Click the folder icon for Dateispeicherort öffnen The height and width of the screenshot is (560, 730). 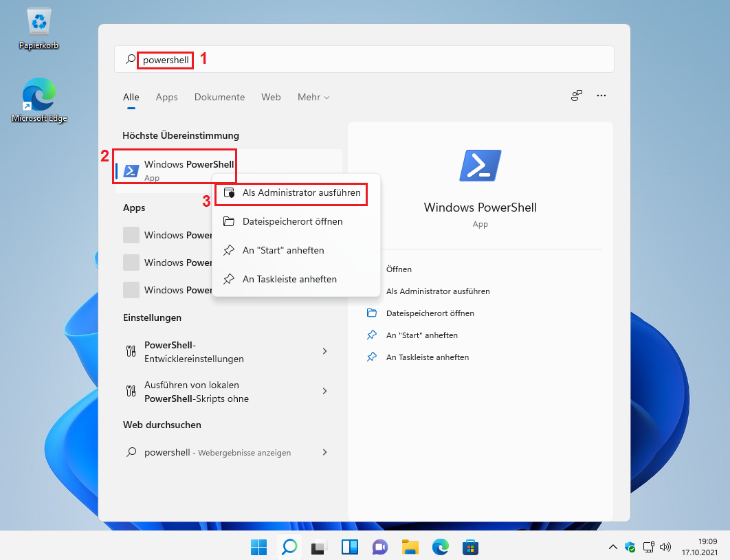[229, 221]
